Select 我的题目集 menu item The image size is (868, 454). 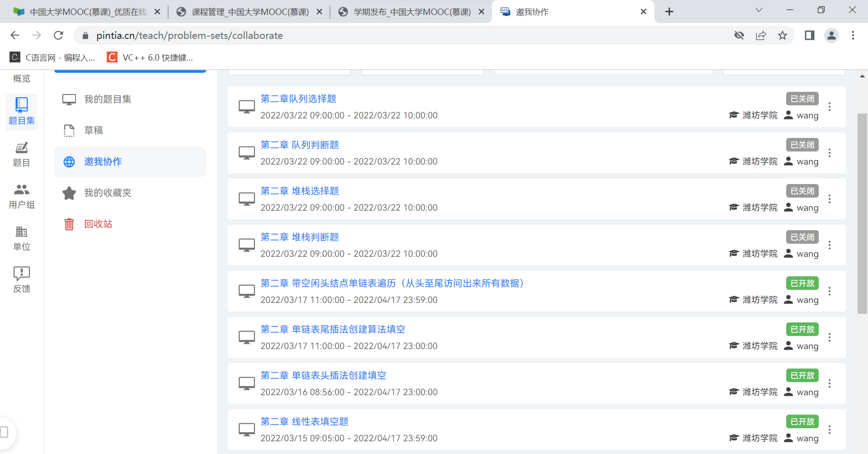tap(108, 99)
